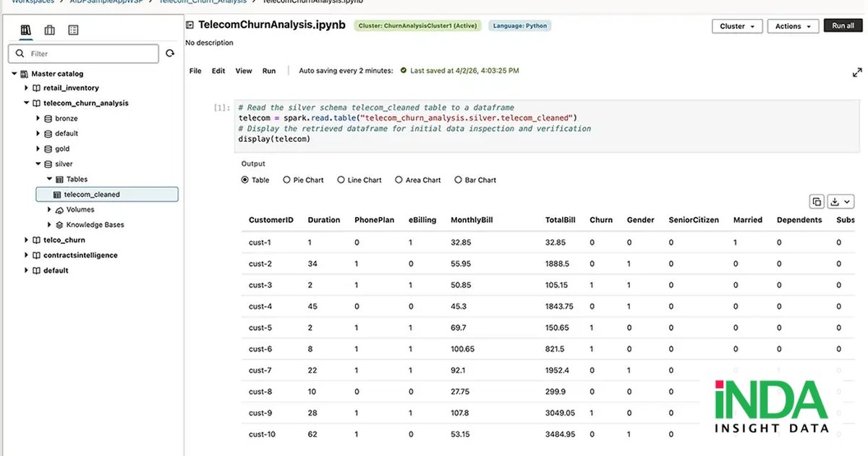Open the View menu
This screenshot has height=456, width=868.
tap(244, 71)
